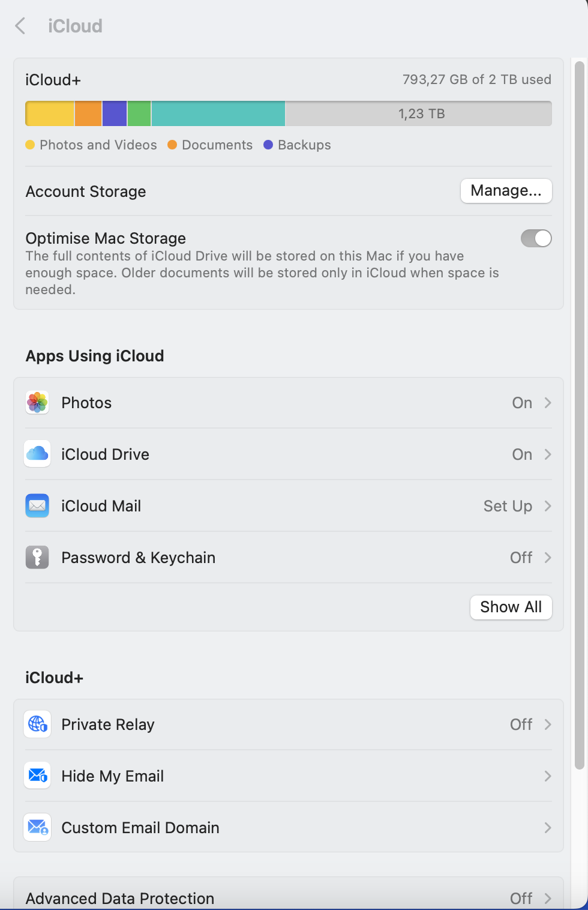Click the orange Documents storage segment
Image resolution: width=588 pixels, height=910 pixels.
point(88,113)
